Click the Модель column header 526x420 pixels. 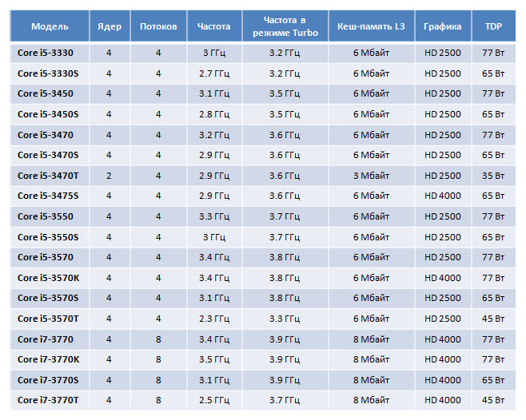tap(50, 26)
